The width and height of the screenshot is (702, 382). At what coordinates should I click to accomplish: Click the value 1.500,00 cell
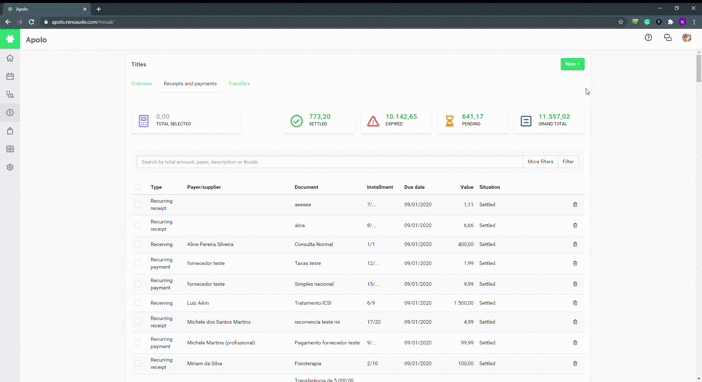coord(463,303)
